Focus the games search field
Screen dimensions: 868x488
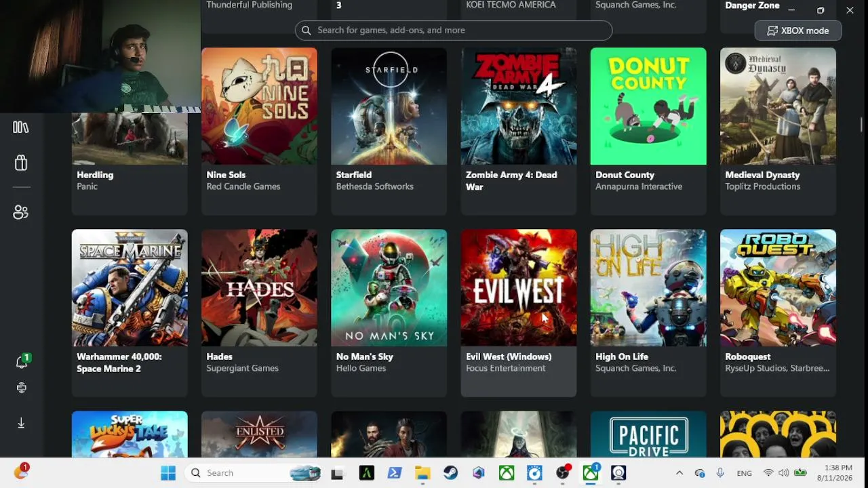(454, 30)
